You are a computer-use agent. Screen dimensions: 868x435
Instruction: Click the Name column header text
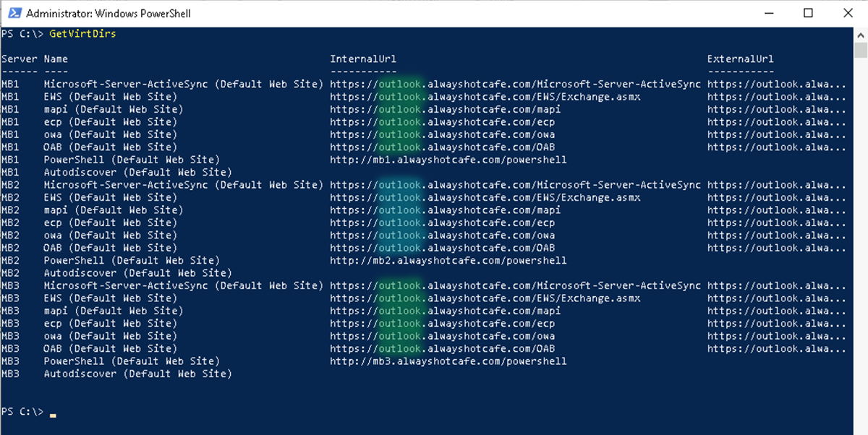tap(54, 59)
